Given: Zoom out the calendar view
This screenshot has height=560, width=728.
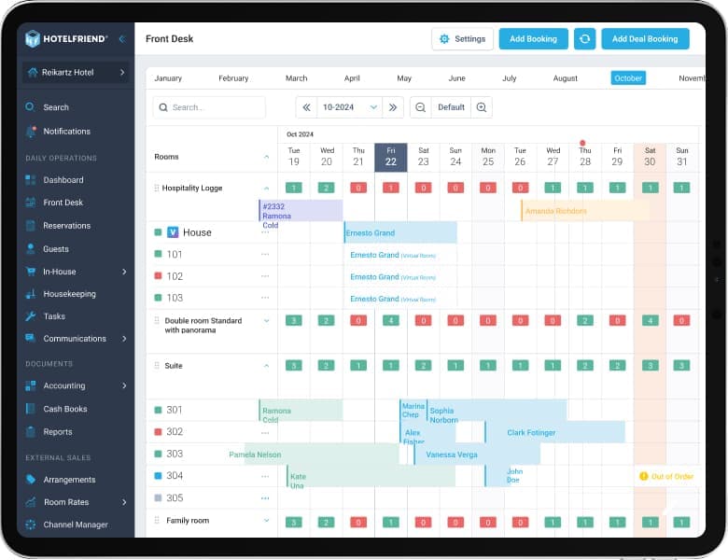Looking at the screenshot, I should coord(421,107).
